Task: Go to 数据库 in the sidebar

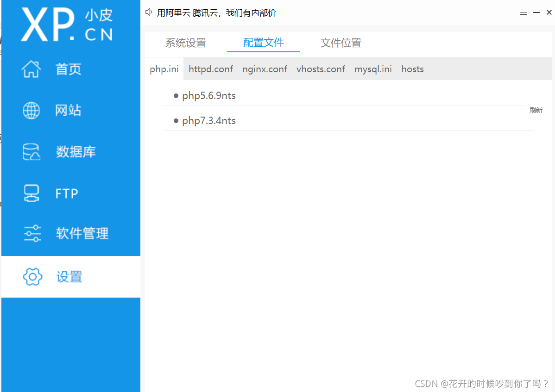Action: pyautogui.click(x=76, y=152)
